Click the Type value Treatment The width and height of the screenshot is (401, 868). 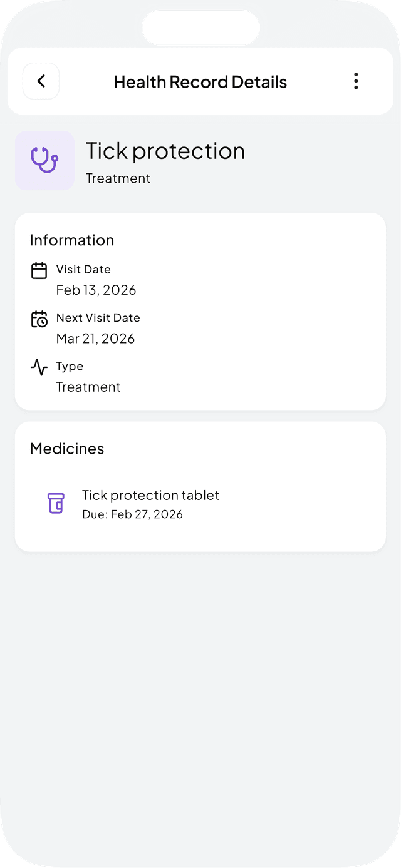pos(88,387)
